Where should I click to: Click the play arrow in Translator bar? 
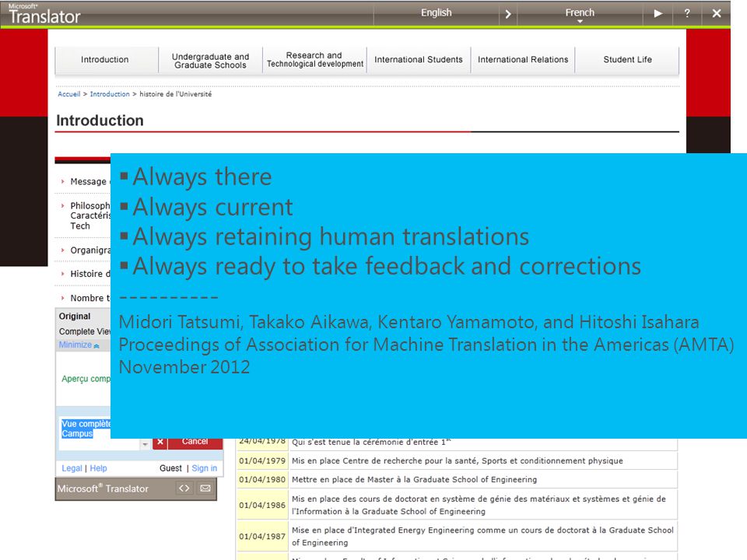pyautogui.click(x=658, y=13)
